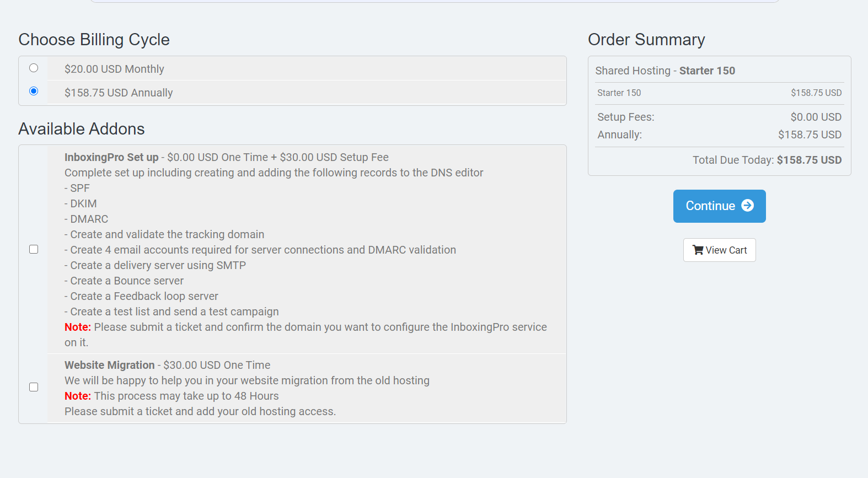Image resolution: width=868 pixels, height=478 pixels.
Task: Click the Shared Hosting - Starter 150 heading
Action: click(x=665, y=71)
